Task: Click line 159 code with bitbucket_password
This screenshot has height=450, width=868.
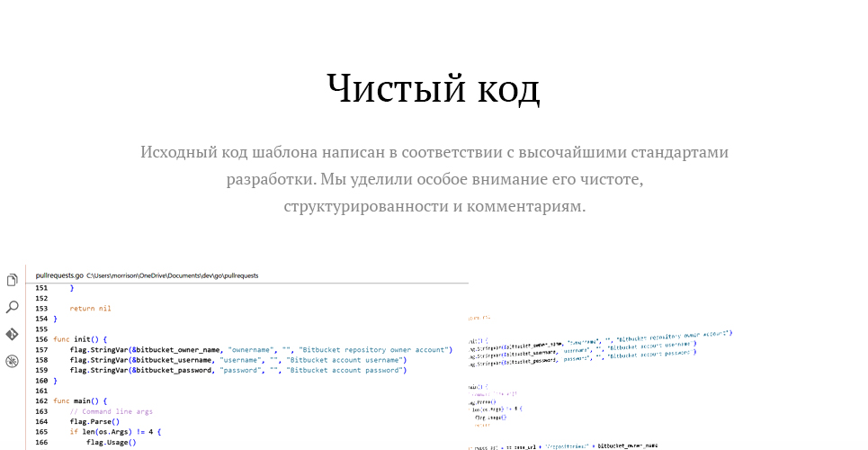Action: click(238, 370)
